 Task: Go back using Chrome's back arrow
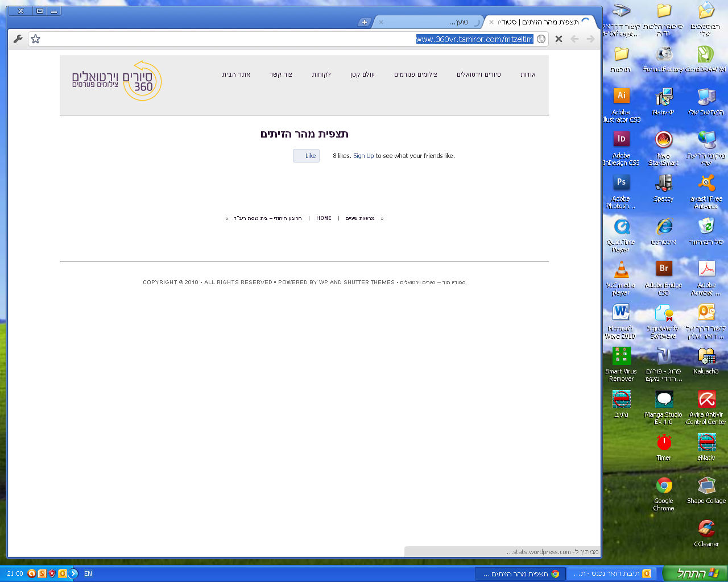[574, 39]
